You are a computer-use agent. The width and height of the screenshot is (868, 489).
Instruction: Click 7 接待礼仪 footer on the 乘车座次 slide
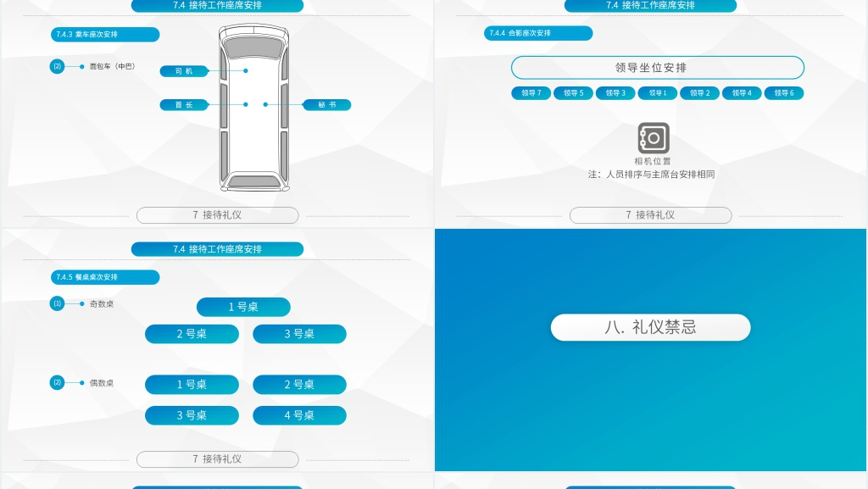218,215
